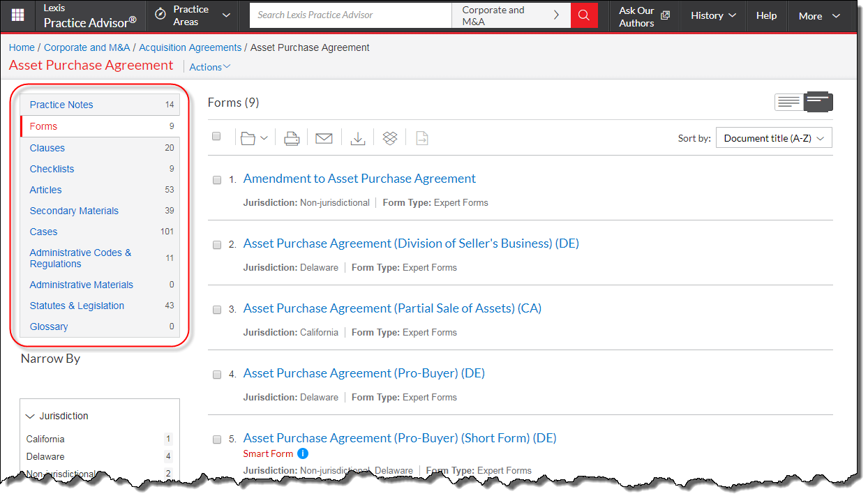Image resolution: width=868 pixels, height=503 pixels.
Task: Go to Home breadcrumb link
Action: (22, 47)
